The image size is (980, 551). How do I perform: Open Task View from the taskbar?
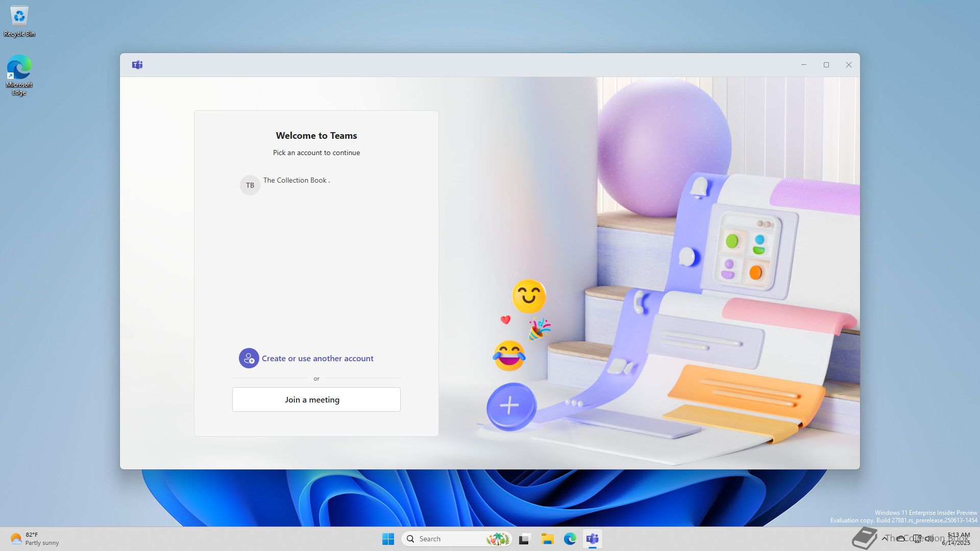click(x=524, y=539)
